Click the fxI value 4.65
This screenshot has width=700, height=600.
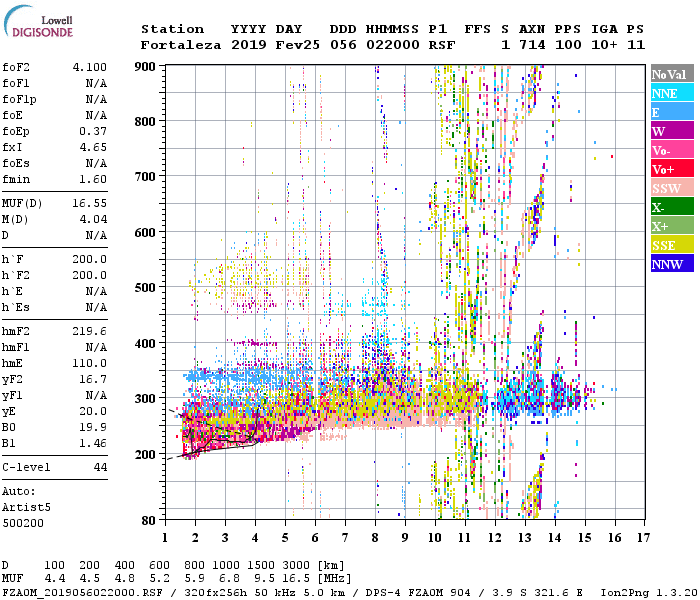click(x=93, y=147)
